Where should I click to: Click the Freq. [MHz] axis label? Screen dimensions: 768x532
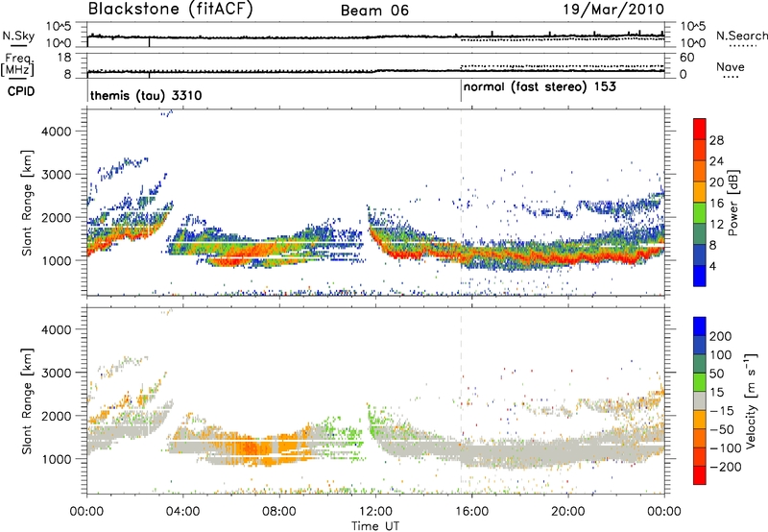[x=17, y=64]
